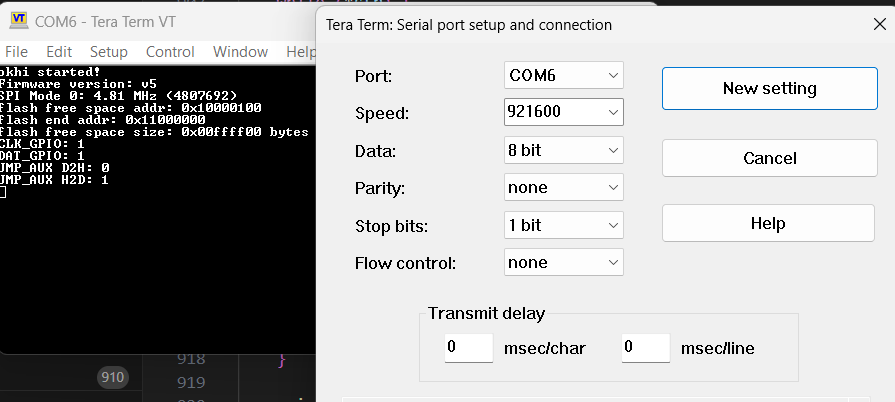Image resolution: width=895 pixels, height=402 pixels.
Task: Click inside the black terminal output area
Action: coord(158,268)
